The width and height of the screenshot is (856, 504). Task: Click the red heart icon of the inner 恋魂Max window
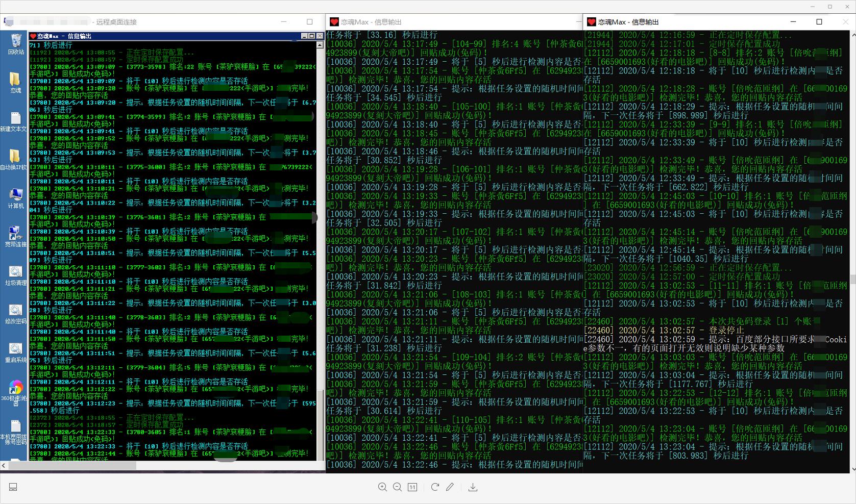(33, 36)
